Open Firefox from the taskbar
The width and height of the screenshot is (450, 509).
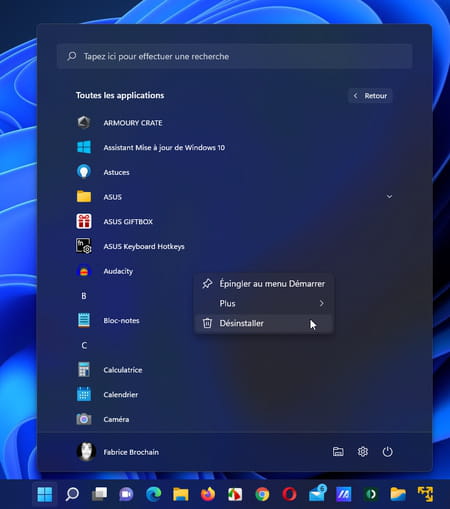208,494
